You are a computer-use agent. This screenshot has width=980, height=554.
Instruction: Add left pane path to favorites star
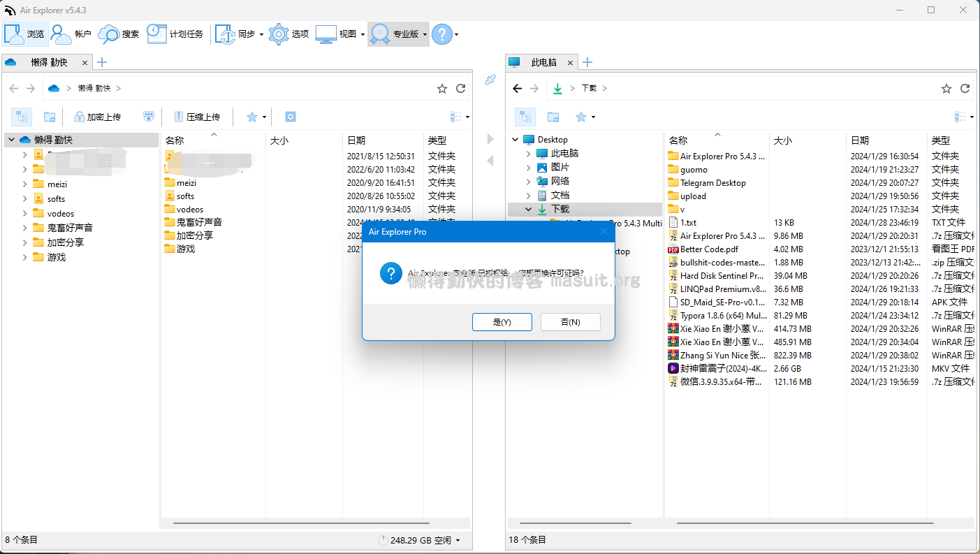442,88
